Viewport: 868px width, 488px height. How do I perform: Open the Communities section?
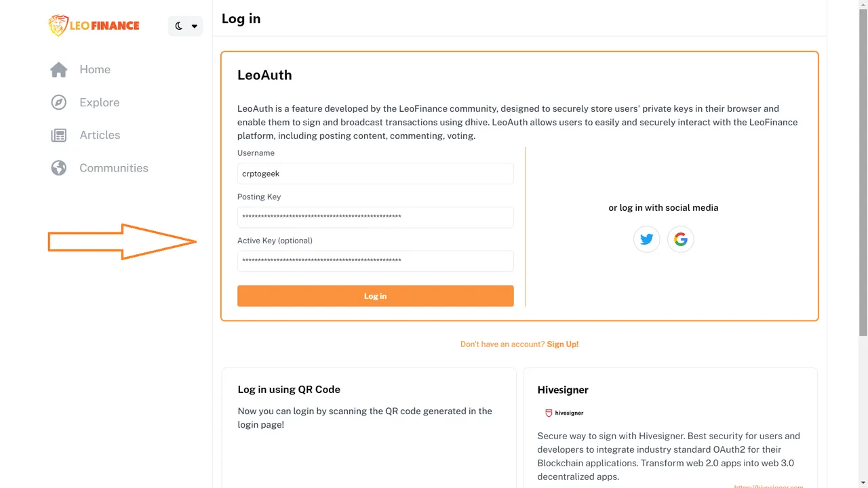tap(114, 168)
